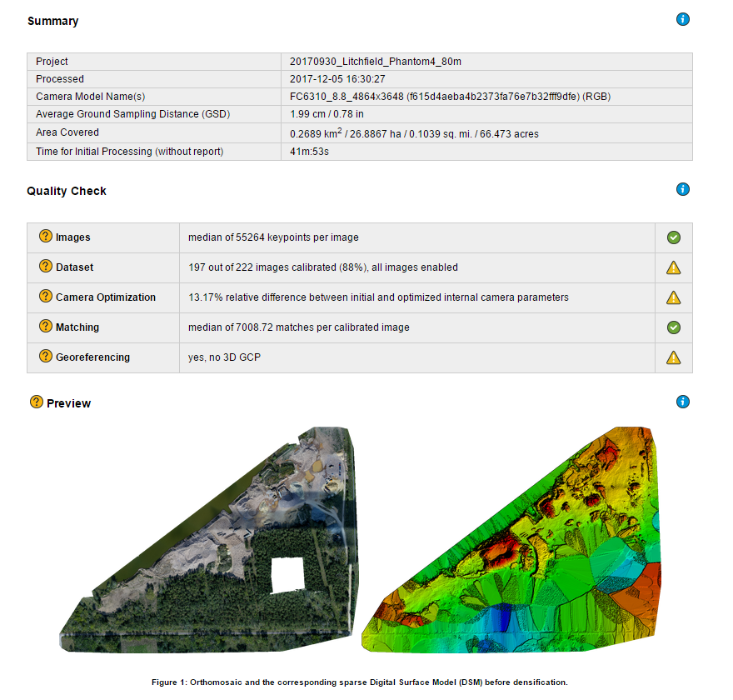733x700 pixels.
Task: Click the orthomosaic preview image
Action: click(x=209, y=540)
